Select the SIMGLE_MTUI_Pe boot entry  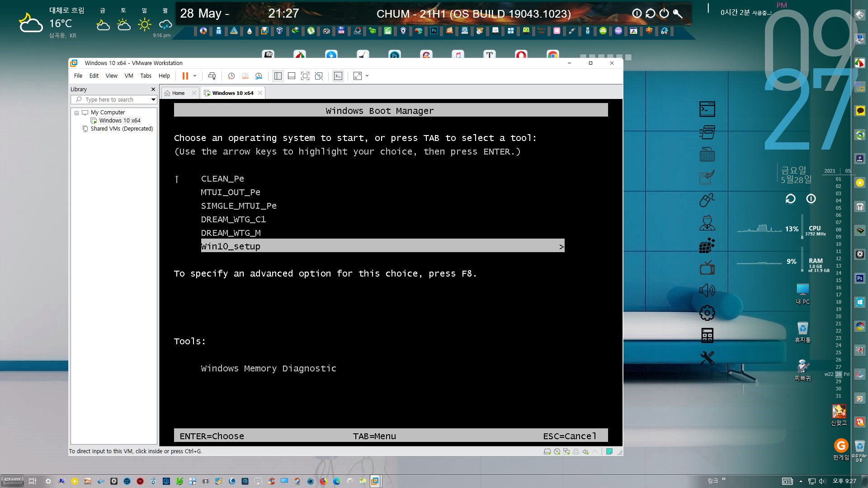pos(239,206)
